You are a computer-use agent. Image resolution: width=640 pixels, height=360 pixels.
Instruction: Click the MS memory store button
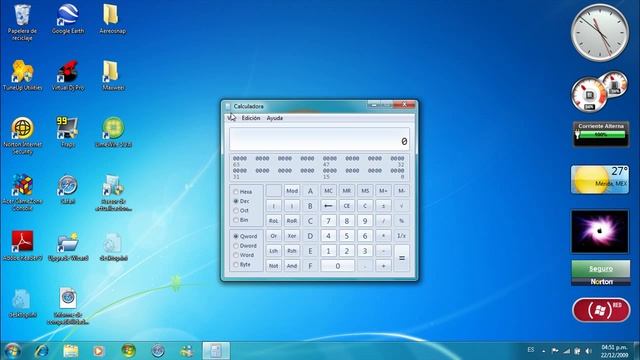click(x=365, y=191)
